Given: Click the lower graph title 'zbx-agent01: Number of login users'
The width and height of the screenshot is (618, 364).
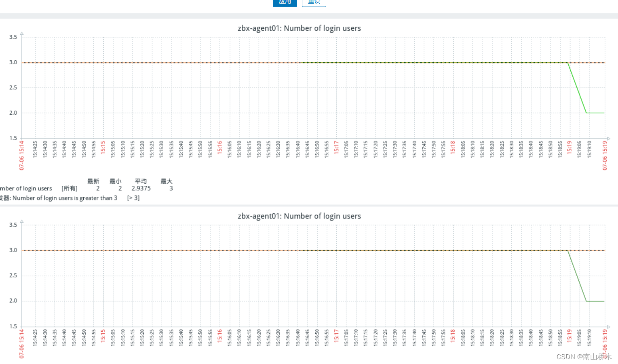Looking at the screenshot, I should (x=299, y=216).
